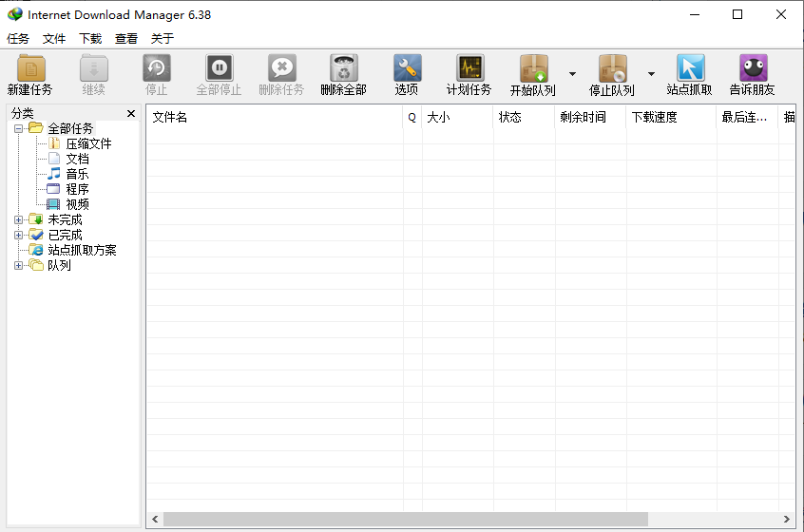Open the 下载 menu
Viewport: 804px width, 532px height.
pos(90,38)
